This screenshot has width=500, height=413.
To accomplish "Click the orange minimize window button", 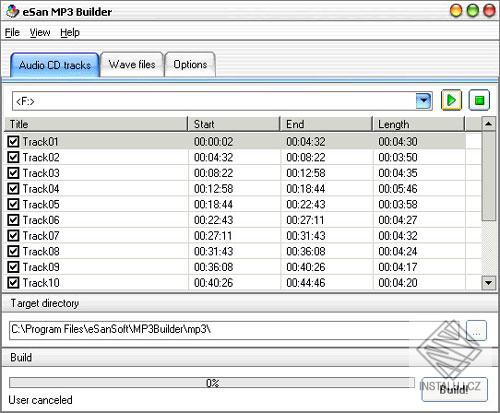I will pyautogui.click(x=456, y=11).
